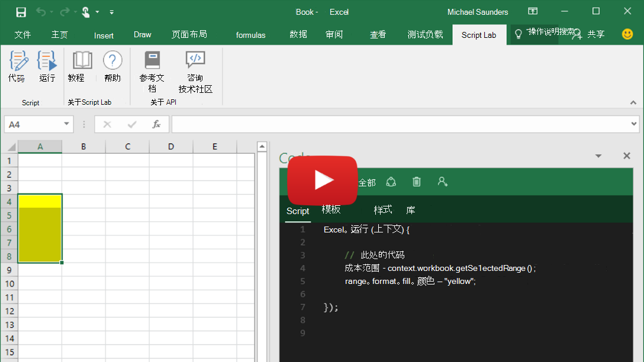This screenshot has height=362, width=644.
Task: Switch to the 模板 (Template) tab
Action: click(331, 210)
